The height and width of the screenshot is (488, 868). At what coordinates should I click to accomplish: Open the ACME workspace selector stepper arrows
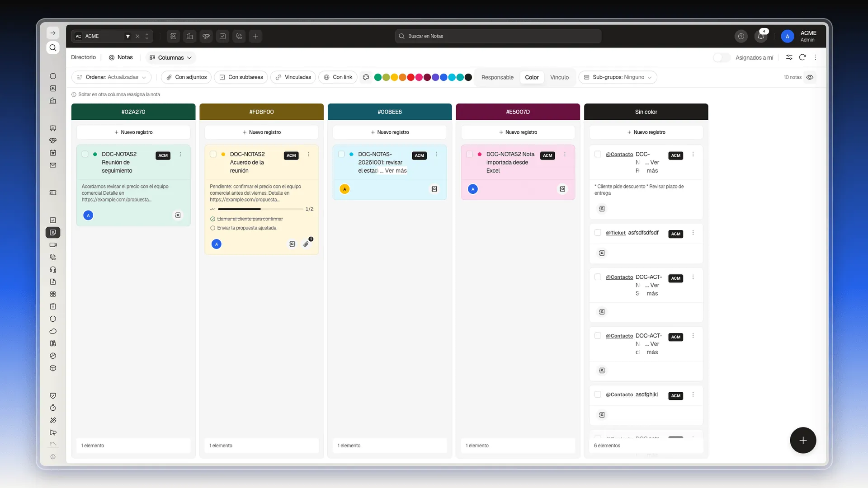pos(147,36)
